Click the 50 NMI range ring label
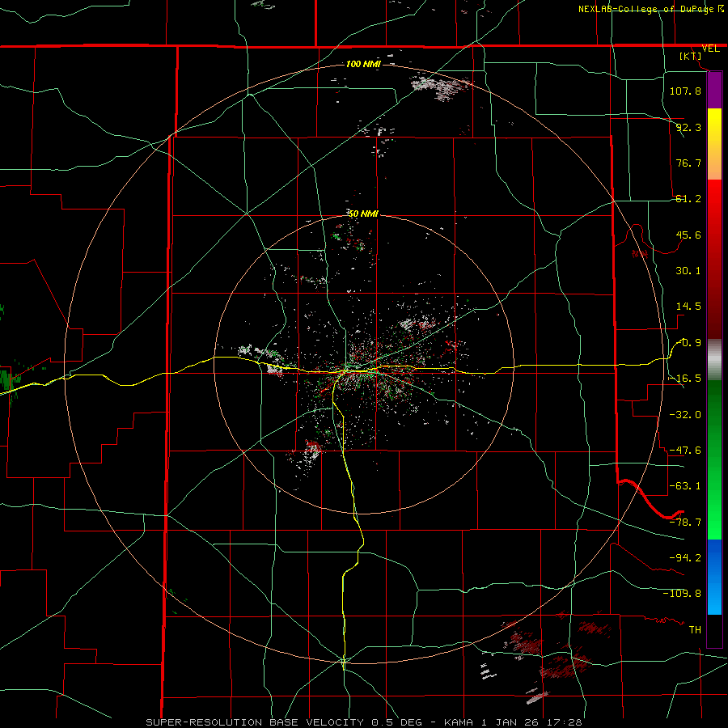 click(x=363, y=214)
